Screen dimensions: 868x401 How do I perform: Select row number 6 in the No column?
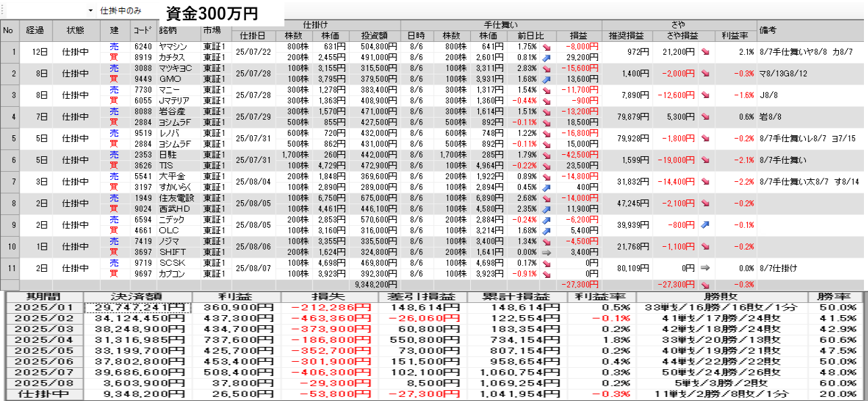coord(9,160)
